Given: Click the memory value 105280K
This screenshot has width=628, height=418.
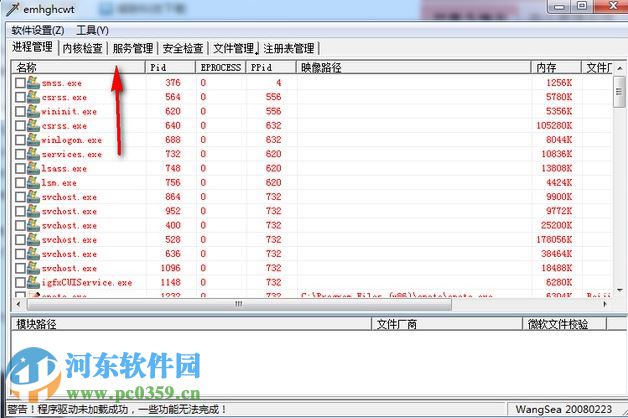Looking at the screenshot, I should pyautogui.click(x=555, y=126).
